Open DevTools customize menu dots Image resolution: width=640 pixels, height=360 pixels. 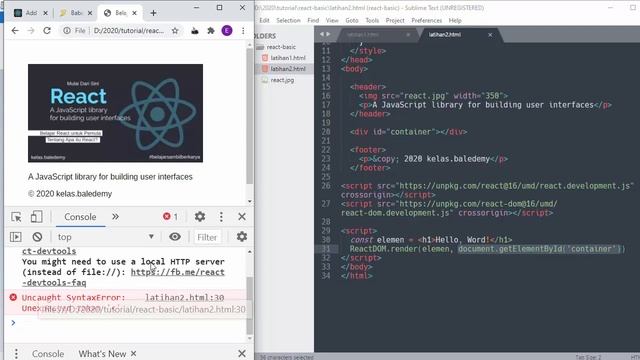pyautogui.click(x=221, y=217)
